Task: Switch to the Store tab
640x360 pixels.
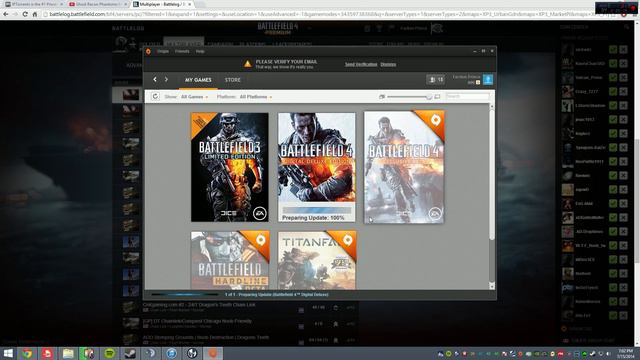Action: click(233, 80)
